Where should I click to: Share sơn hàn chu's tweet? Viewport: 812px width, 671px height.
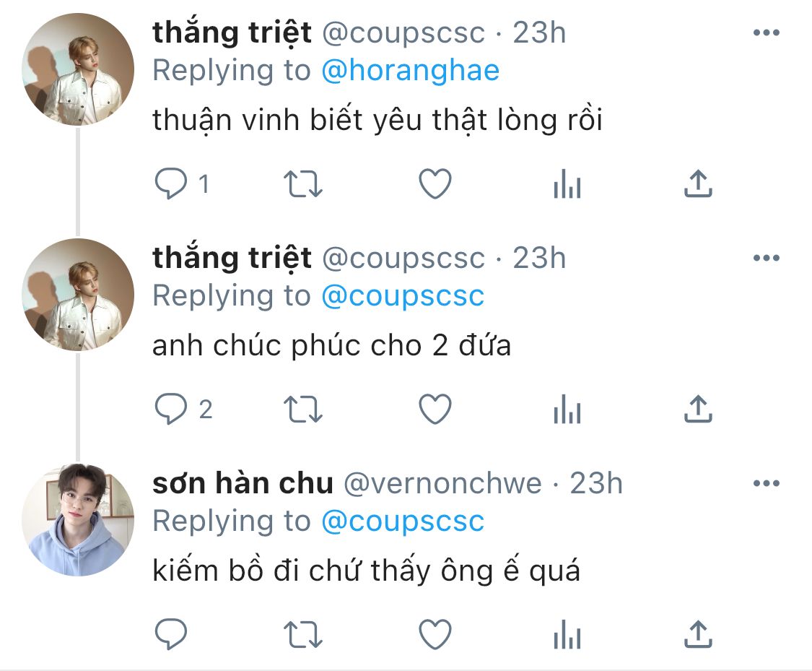[698, 633]
